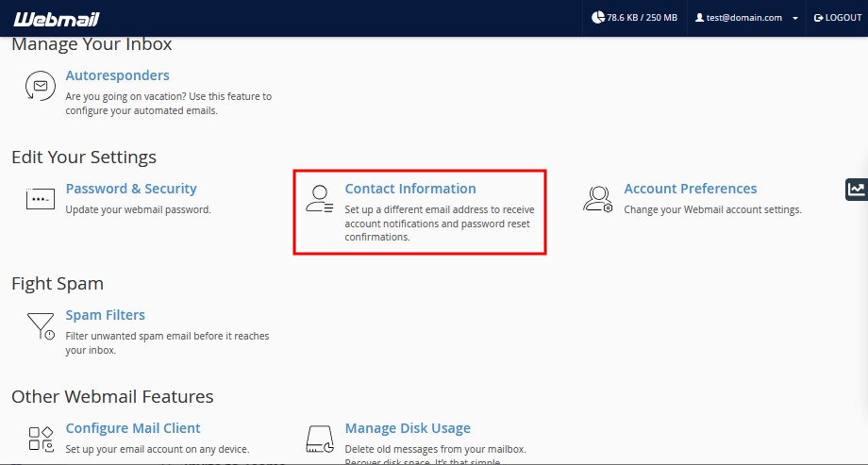This screenshot has width=868, height=465.
Task: Click the dropdown arrow beside the account name
Action: pos(795,18)
